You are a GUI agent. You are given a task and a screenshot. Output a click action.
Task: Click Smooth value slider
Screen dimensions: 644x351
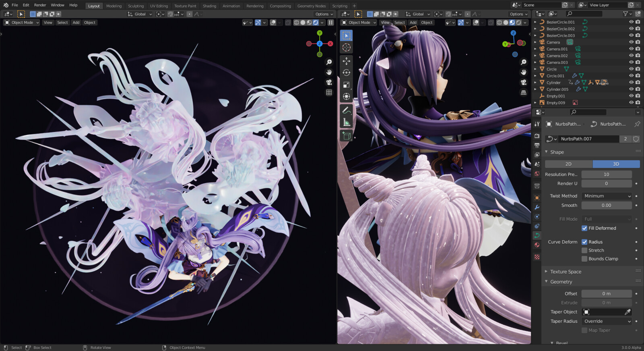tap(607, 206)
